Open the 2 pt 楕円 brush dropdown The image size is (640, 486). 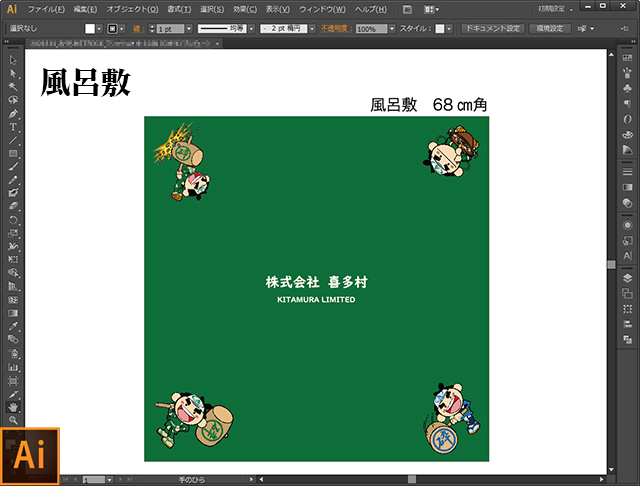point(312,29)
